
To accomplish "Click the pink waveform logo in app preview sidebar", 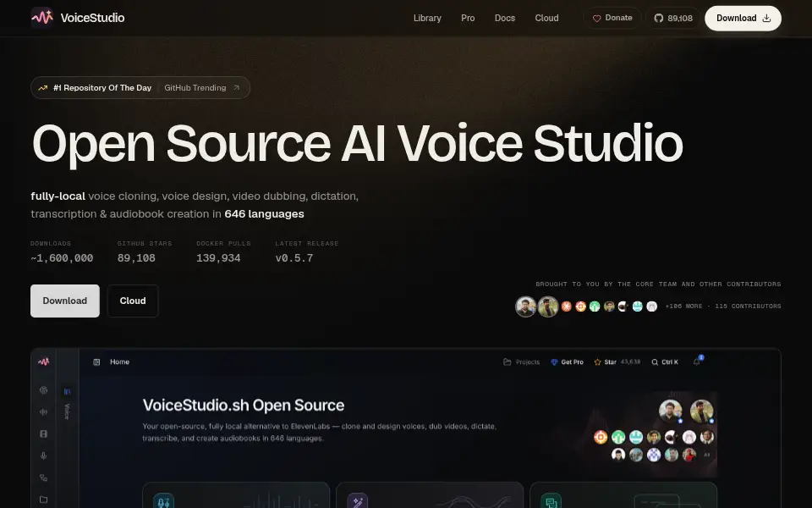I will (x=43, y=362).
